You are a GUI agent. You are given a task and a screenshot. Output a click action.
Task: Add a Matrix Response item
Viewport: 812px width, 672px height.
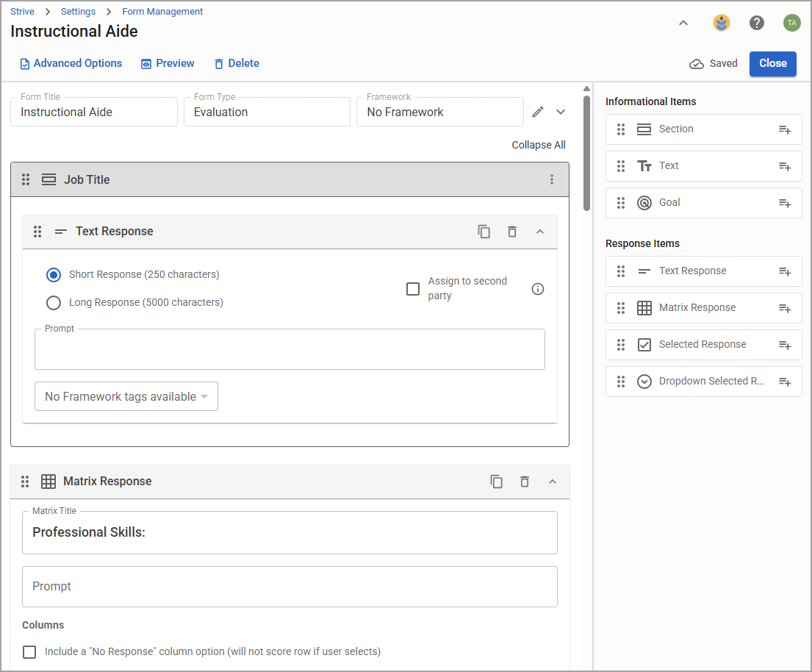pyautogui.click(x=785, y=308)
